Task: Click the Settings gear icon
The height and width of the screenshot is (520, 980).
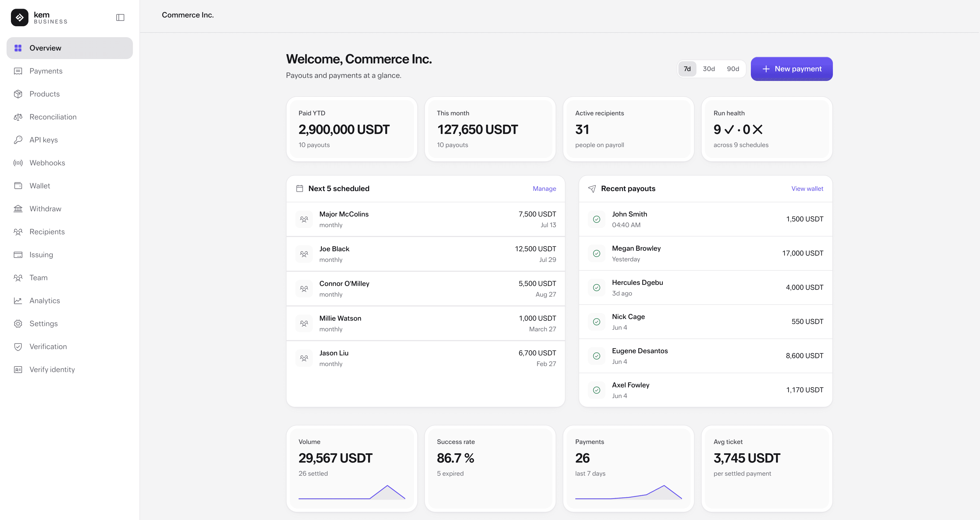Action: pos(18,324)
